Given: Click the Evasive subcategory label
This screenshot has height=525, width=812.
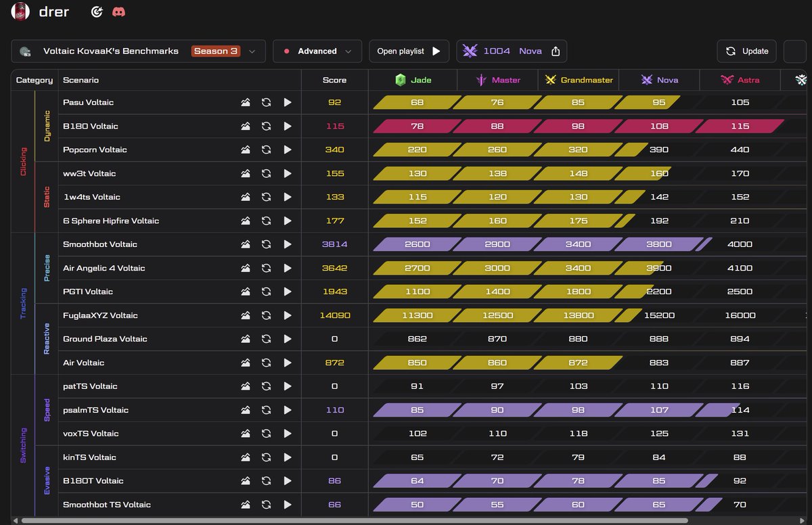Looking at the screenshot, I should (x=47, y=481).
